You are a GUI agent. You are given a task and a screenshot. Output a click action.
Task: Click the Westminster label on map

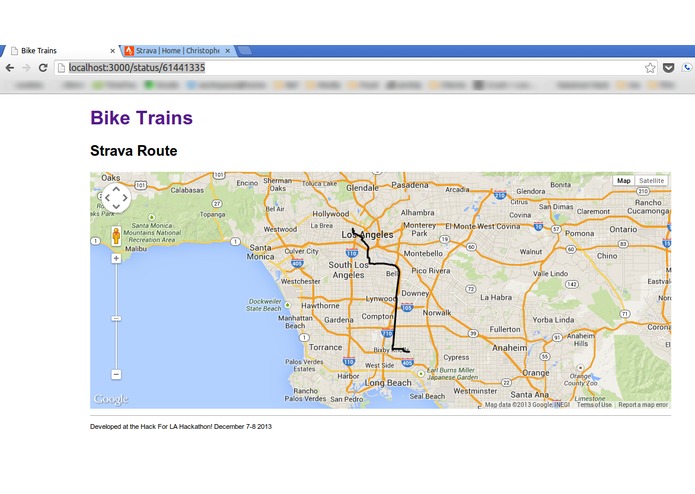click(475, 391)
